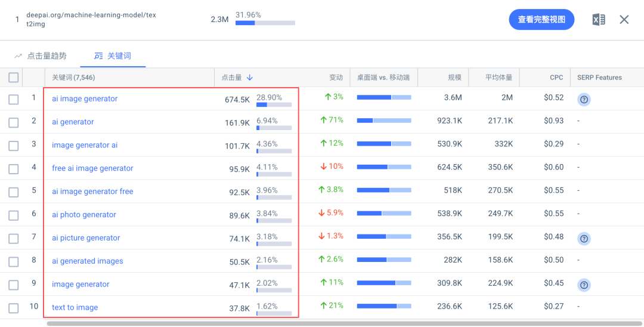
Task: Check the ai photo generator row box
Action: tap(14, 215)
